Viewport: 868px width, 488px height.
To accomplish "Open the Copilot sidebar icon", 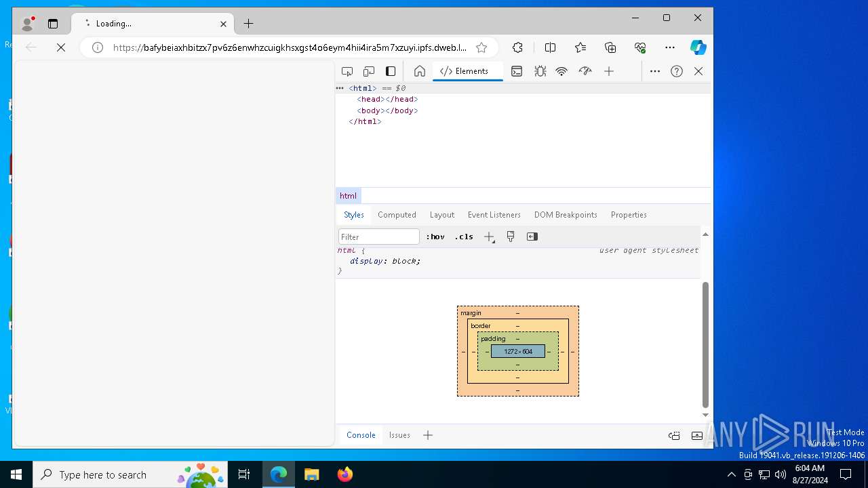I will click(x=698, y=47).
